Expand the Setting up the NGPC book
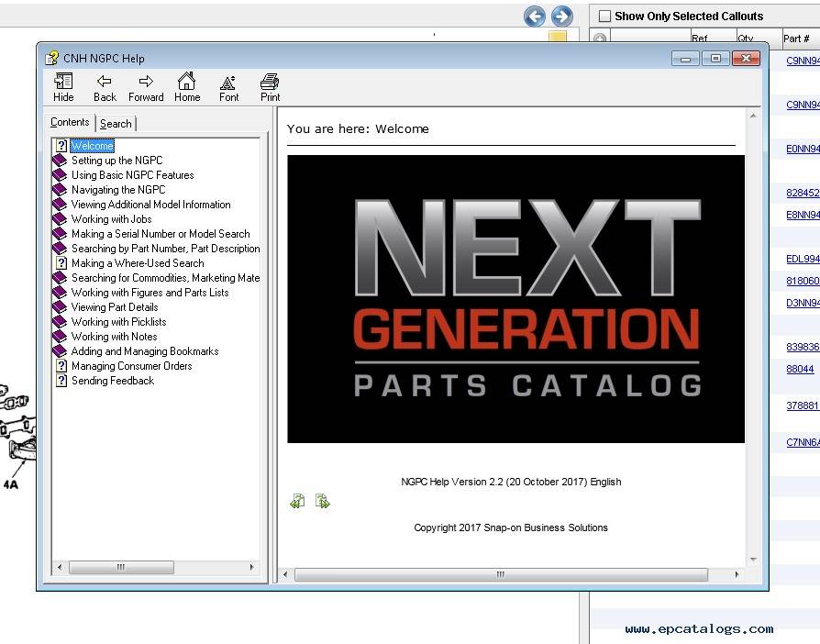Screen dimensions: 820x644 point(116,161)
